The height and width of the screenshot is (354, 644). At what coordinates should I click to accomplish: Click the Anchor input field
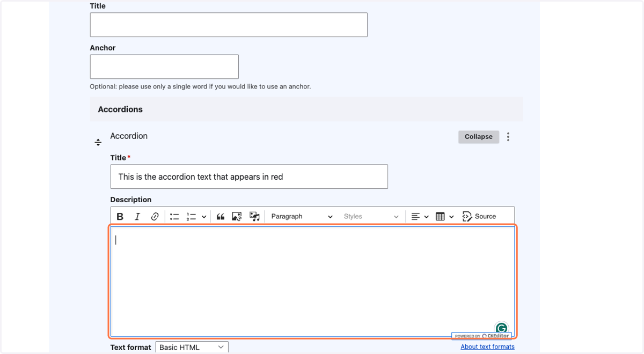coord(164,67)
